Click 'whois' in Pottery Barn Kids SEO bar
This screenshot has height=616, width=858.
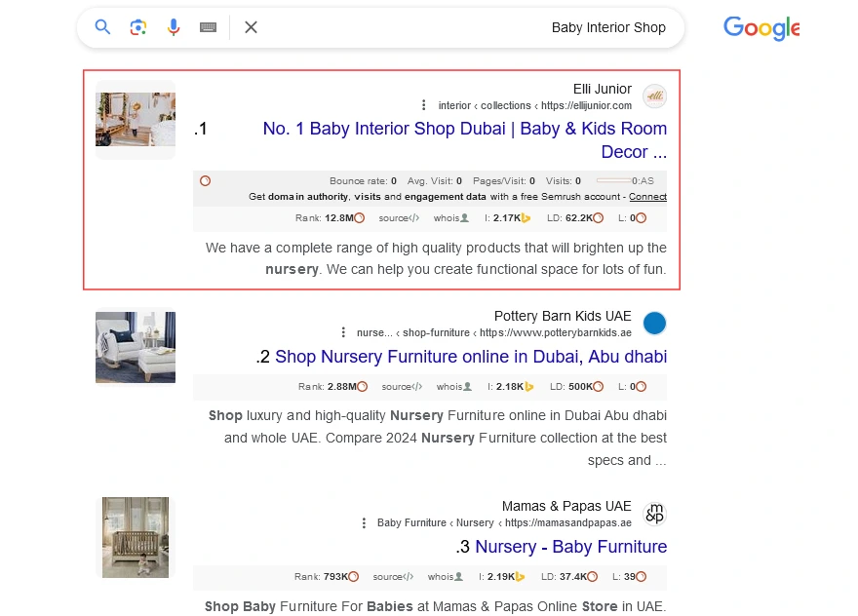[452, 387]
